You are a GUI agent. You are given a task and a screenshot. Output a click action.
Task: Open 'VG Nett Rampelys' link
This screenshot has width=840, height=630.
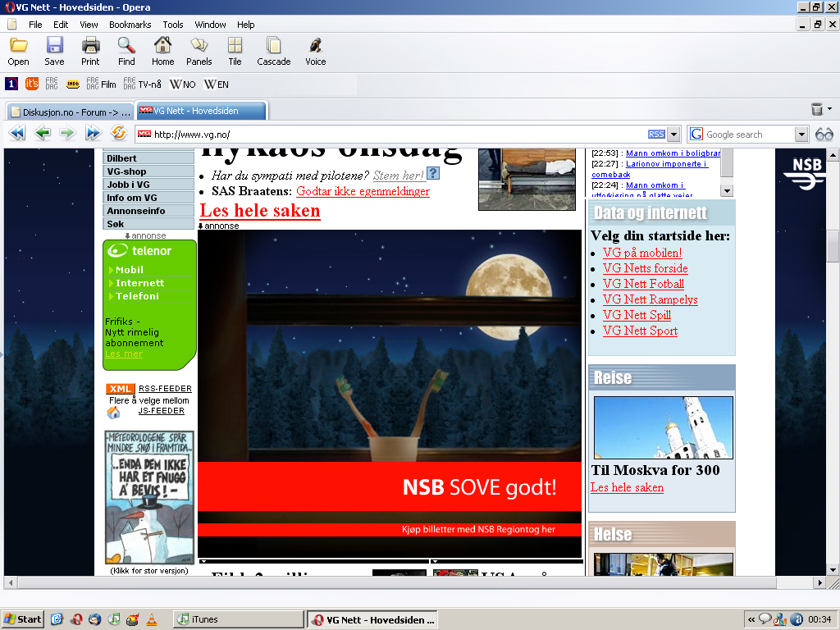pyautogui.click(x=651, y=299)
